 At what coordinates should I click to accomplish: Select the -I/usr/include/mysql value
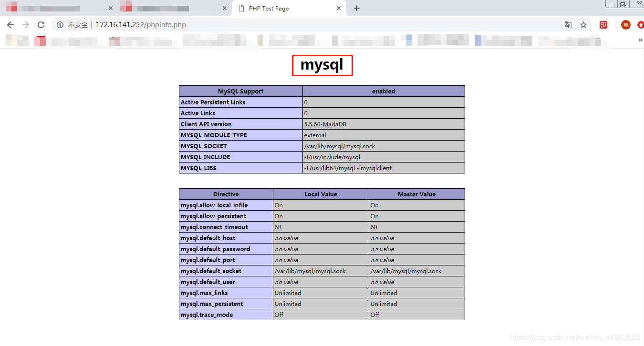point(332,157)
